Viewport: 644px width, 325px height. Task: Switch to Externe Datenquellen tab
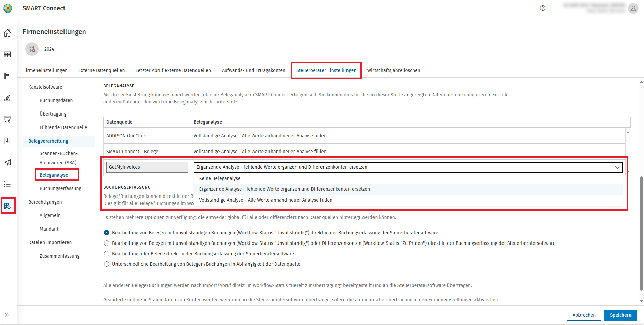click(102, 70)
